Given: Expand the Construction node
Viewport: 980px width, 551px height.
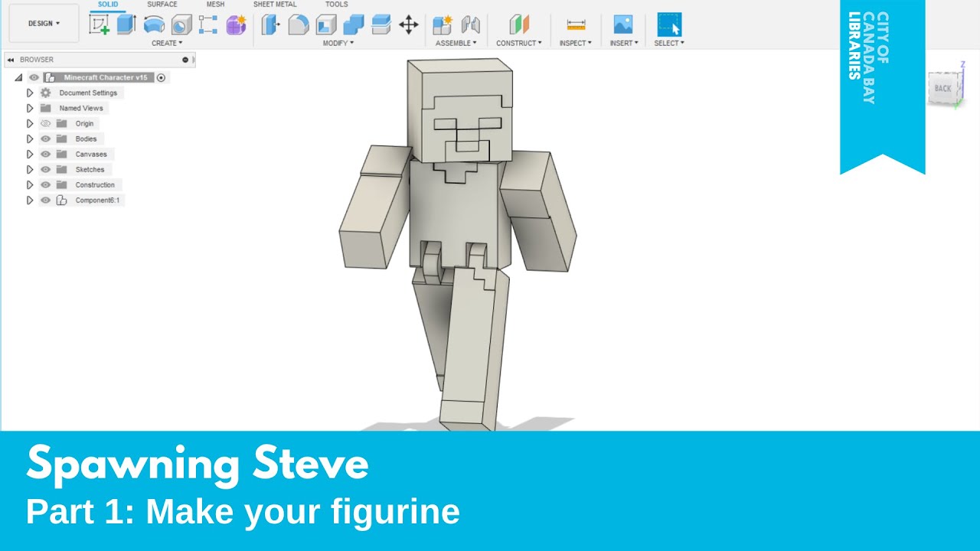Looking at the screenshot, I should coord(30,184).
